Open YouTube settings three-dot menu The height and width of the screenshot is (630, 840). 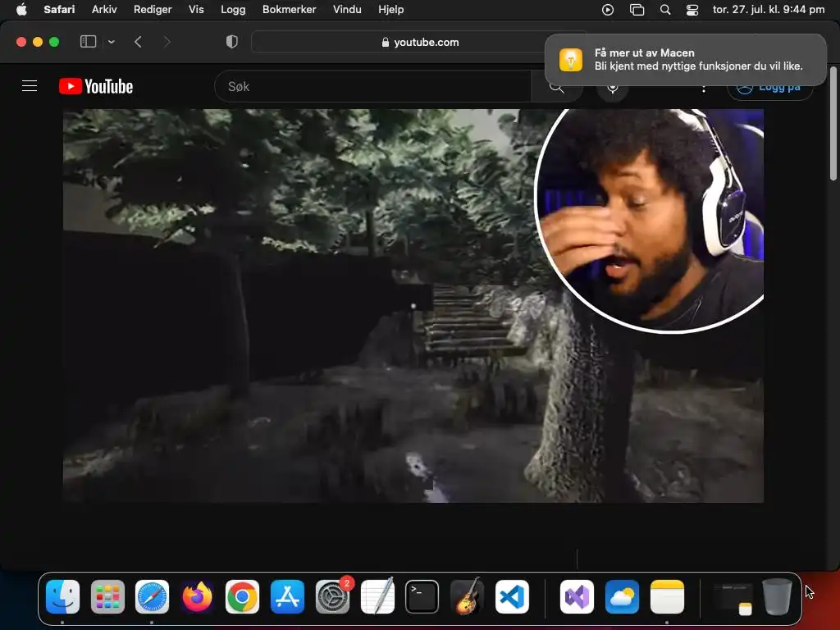pos(703,89)
